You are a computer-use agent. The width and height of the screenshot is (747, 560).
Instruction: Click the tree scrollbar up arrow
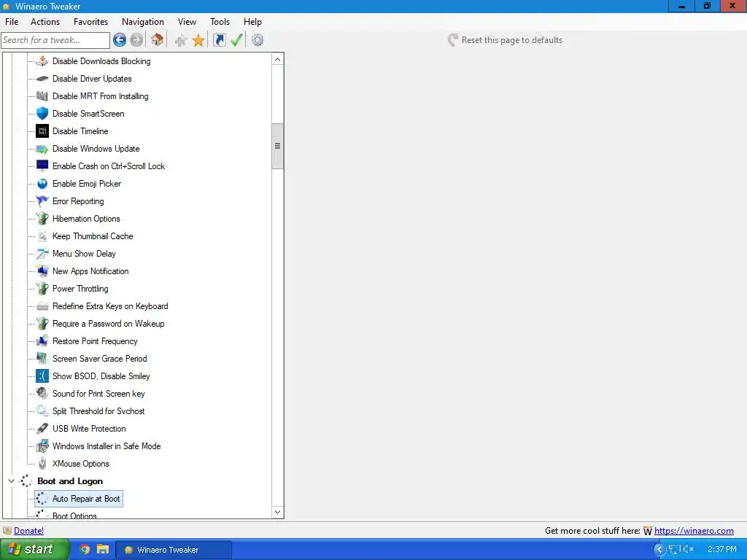click(x=278, y=60)
